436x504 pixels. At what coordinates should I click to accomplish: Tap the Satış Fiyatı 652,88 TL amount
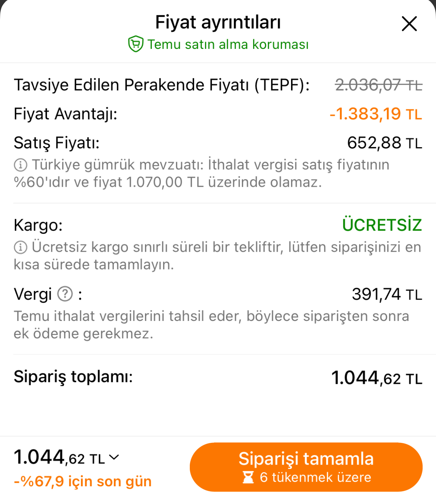click(384, 143)
